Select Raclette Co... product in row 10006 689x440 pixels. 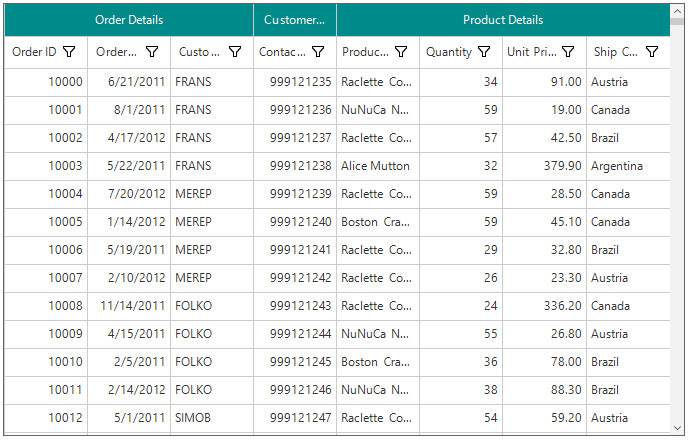(x=378, y=250)
